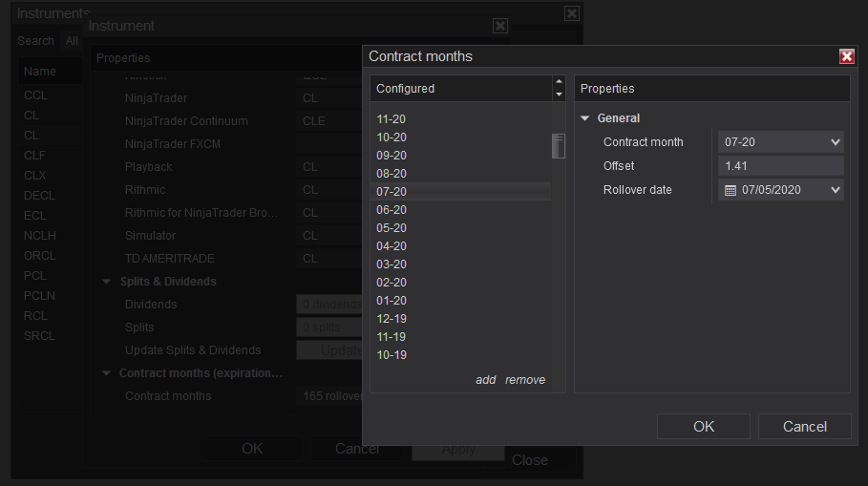
Task: Close the Contract months dialog
Action: click(846, 56)
